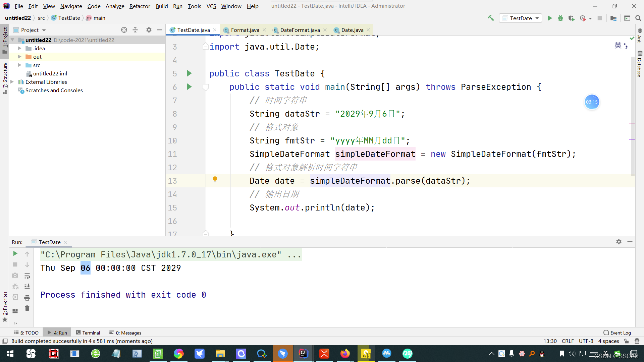Open Windows Start menu
Image resolution: width=644 pixels, height=362 pixels.
tap(10, 354)
